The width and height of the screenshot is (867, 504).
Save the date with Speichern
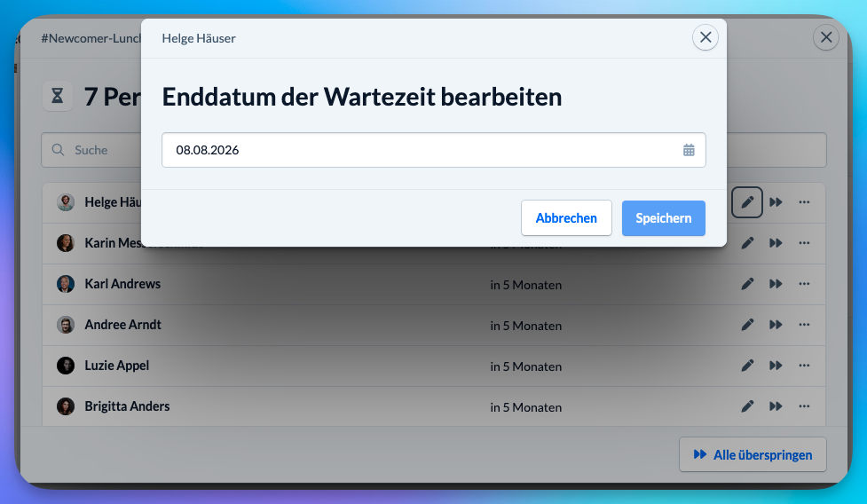664,217
